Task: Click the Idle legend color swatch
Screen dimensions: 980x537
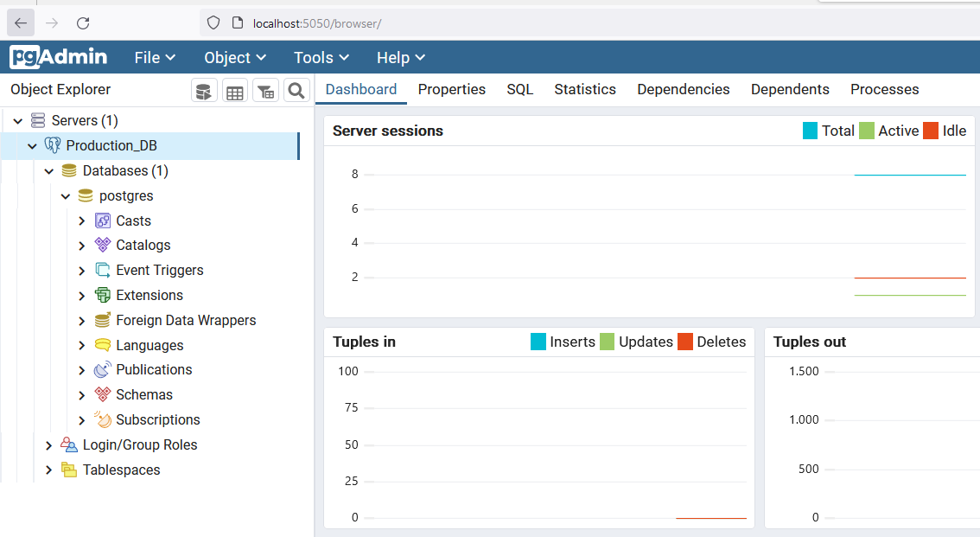Action: click(x=931, y=131)
